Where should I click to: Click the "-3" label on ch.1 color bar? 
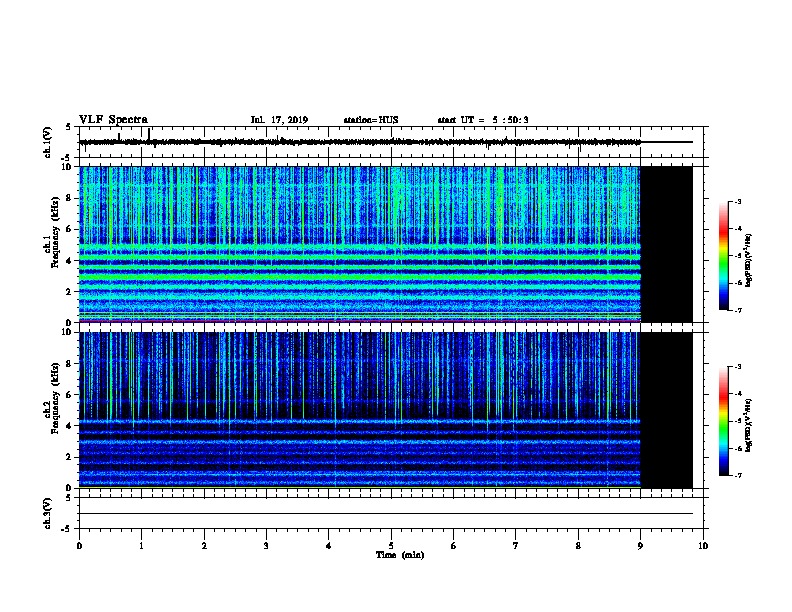[737, 202]
